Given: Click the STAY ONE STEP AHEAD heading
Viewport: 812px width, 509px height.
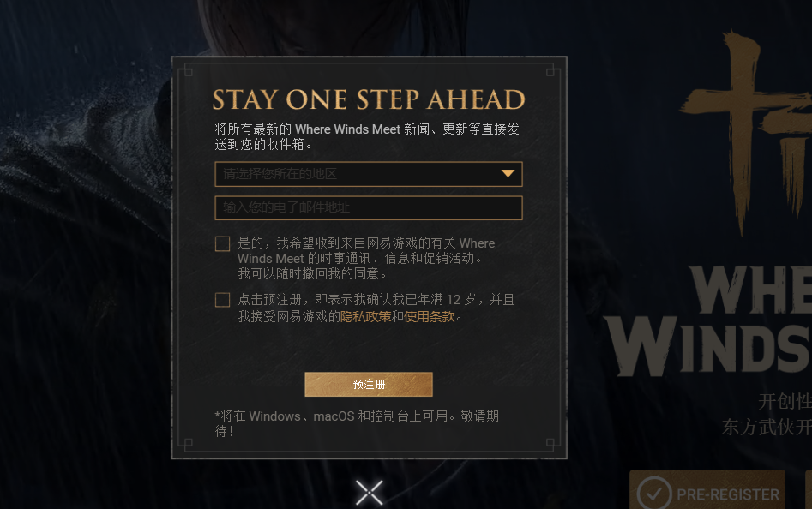Looking at the screenshot, I should [x=369, y=99].
